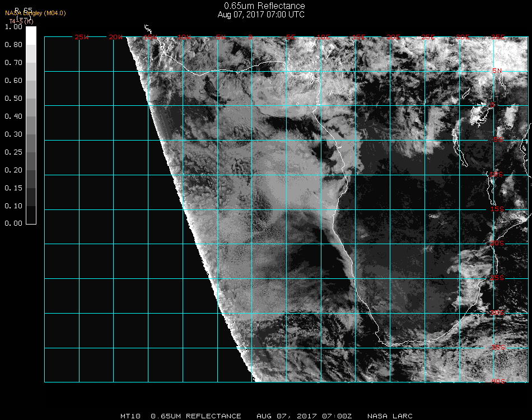Click the 5E longitude label
This screenshot has height=420, width=532.
(x=291, y=37)
